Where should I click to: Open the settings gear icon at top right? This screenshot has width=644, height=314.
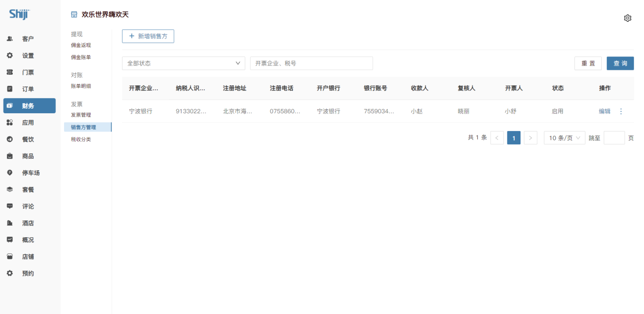tap(627, 18)
